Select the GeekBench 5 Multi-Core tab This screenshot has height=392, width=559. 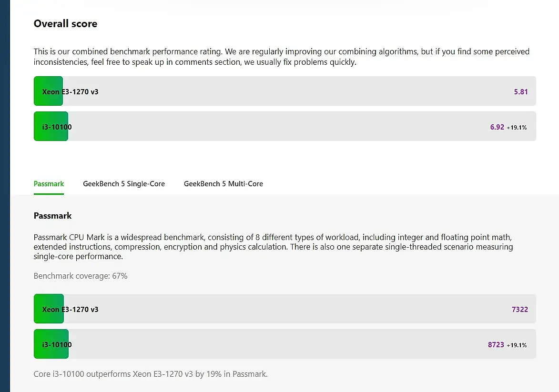(223, 184)
